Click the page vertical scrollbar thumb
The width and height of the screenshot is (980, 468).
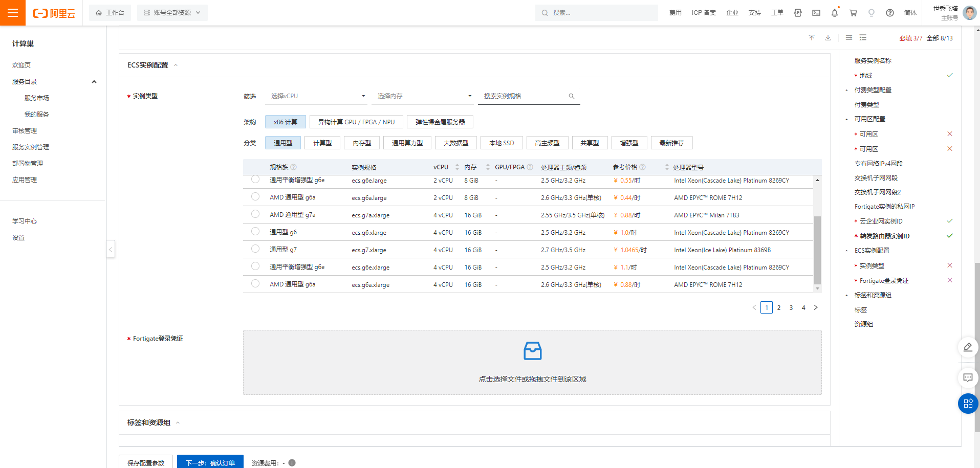977,348
